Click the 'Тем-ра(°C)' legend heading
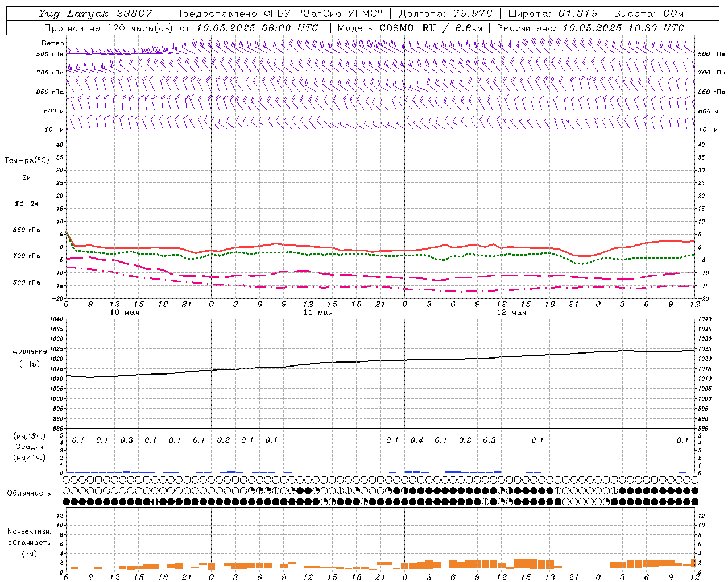The image size is (728, 582). 27,161
